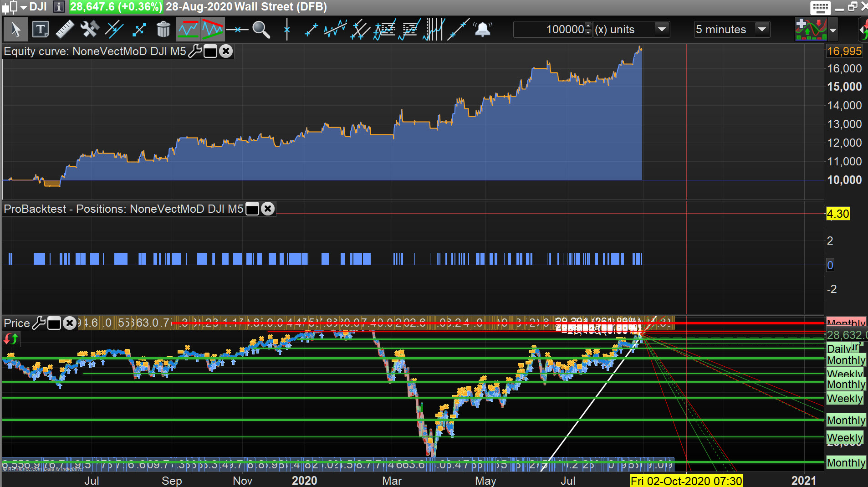Select the vertical line tool
Image resolution: width=868 pixels, height=487 pixels.
[x=286, y=30]
